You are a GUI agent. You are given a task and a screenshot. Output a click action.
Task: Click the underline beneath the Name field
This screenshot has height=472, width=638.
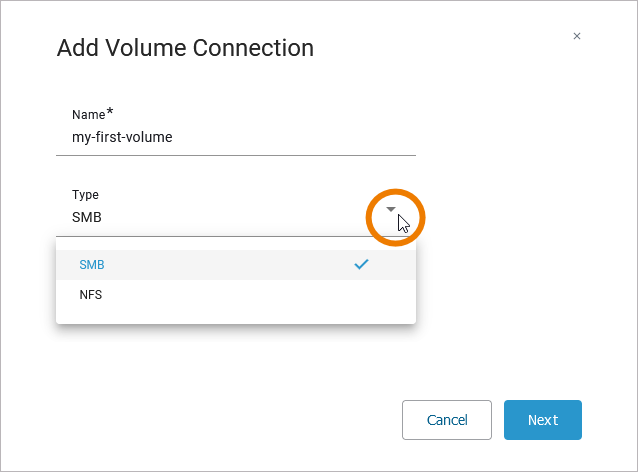[236, 155]
